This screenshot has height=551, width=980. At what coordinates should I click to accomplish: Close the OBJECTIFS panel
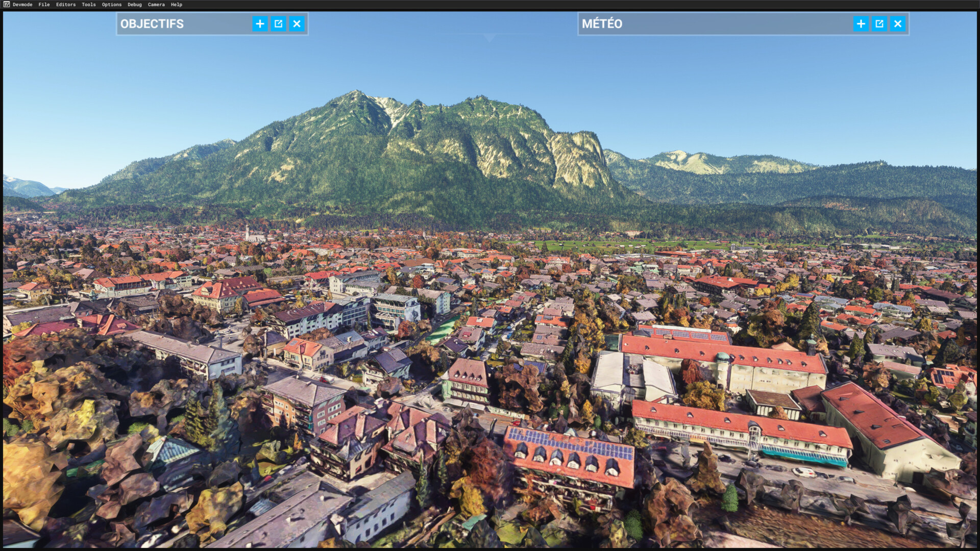297,24
